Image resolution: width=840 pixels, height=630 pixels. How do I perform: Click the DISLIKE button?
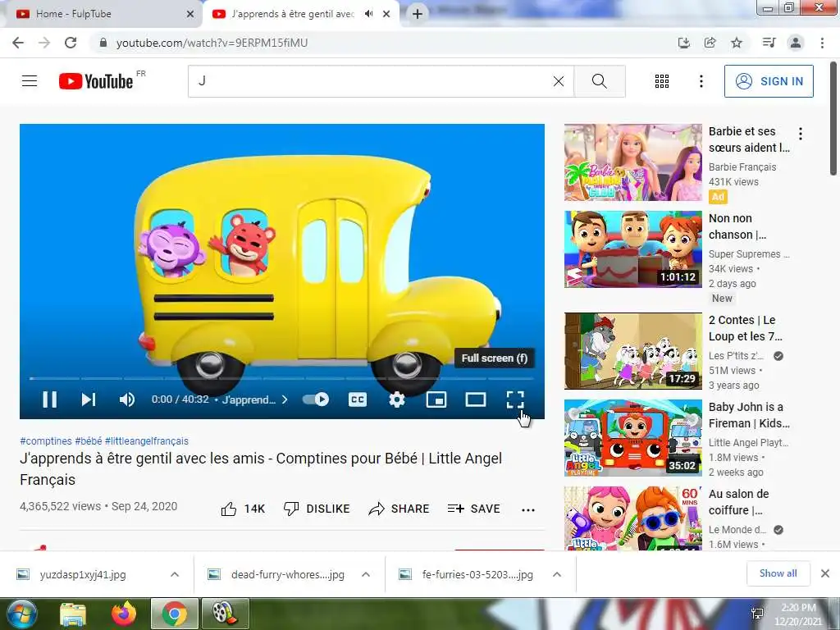click(317, 509)
